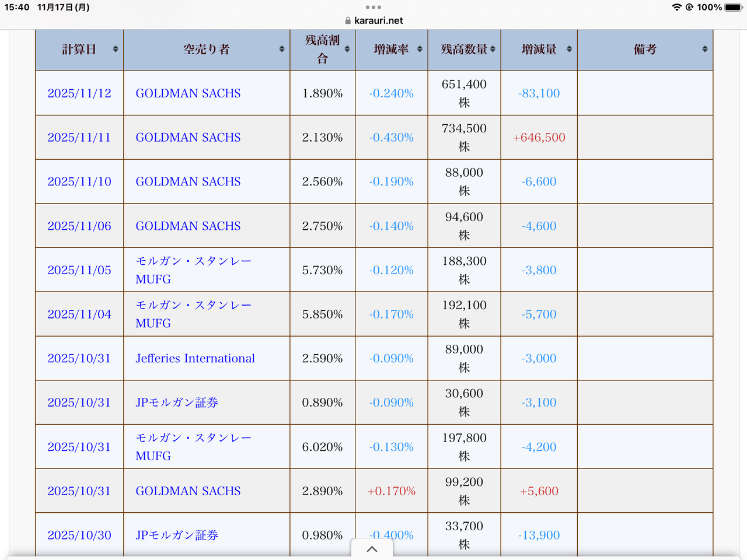Image resolution: width=747 pixels, height=560 pixels.
Task: Tap the Wi-Fi icon in the status bar
Action: [677, 8]
